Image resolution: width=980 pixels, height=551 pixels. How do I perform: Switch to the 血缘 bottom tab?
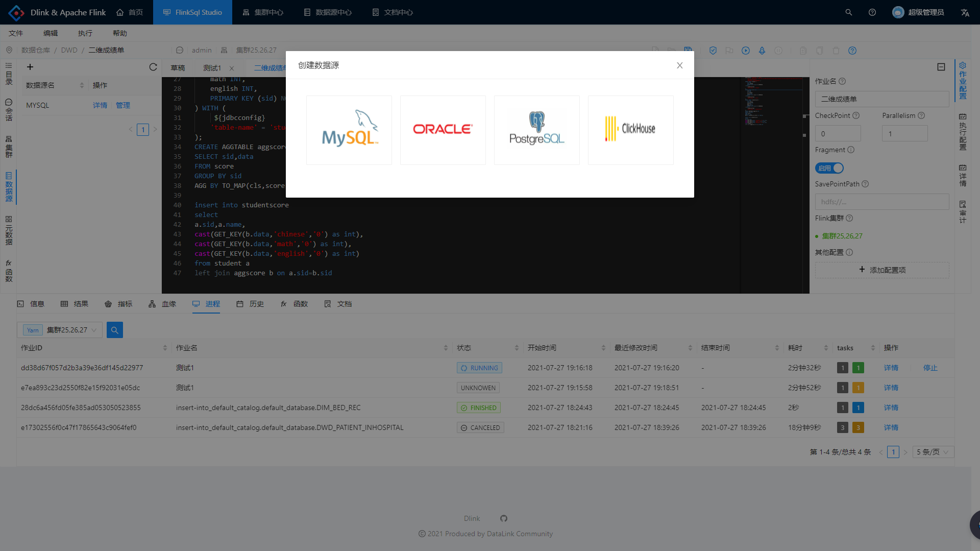point(162,304)
